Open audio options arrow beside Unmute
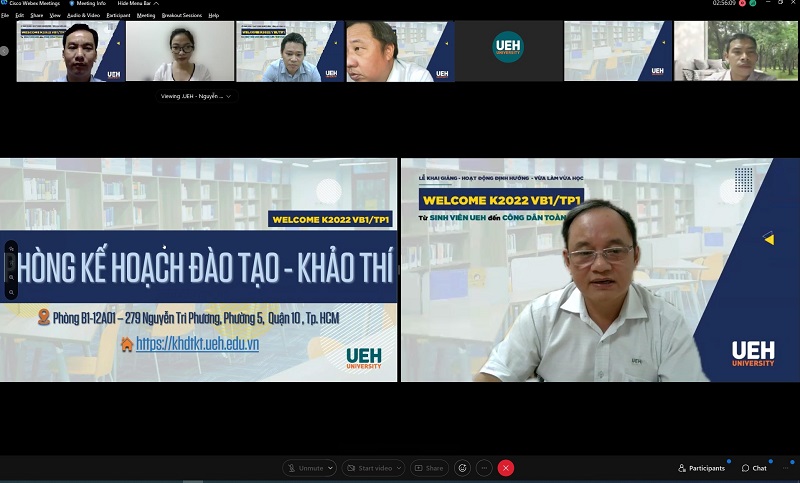The width and height of the screenshot is (800, 483). (x=331, y=468)
